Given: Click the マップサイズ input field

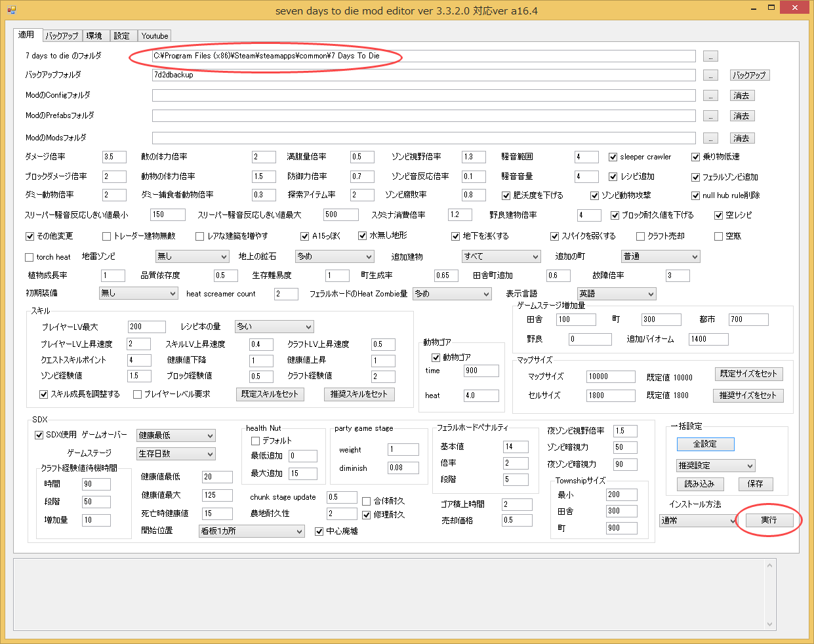Looking at the screenshot, I should click(611, 376).
